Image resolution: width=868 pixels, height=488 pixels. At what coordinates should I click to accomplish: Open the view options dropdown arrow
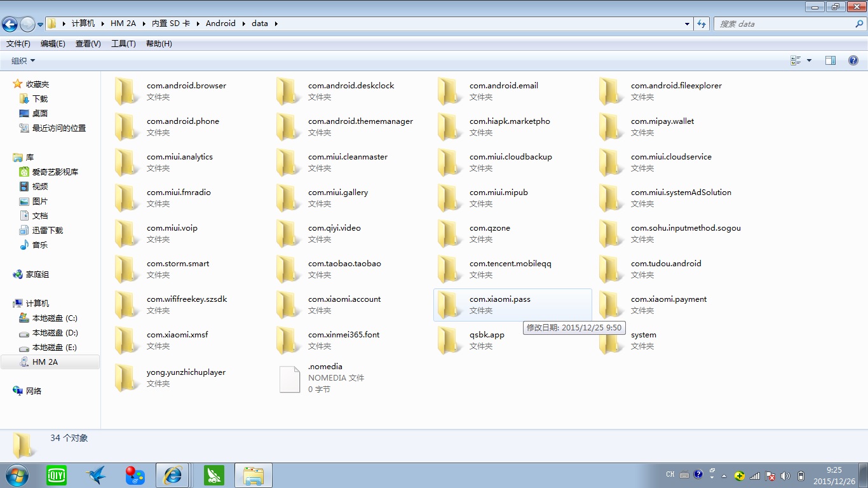(x=809, y=60)
